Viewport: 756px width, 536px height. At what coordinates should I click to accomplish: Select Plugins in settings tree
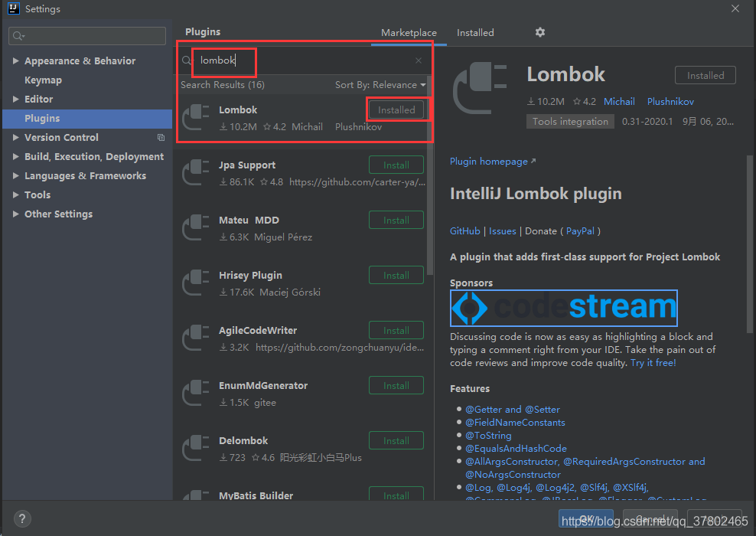(x=86, y=119)
